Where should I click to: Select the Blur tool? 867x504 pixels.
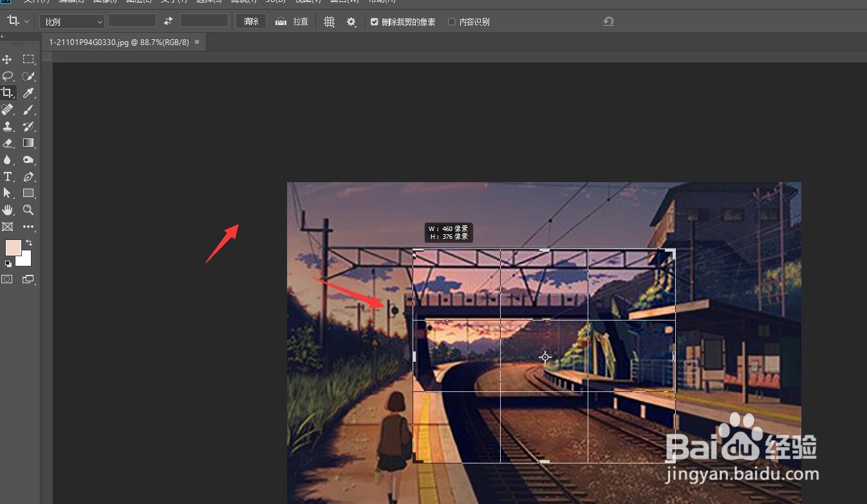click(x=7, y=160)
